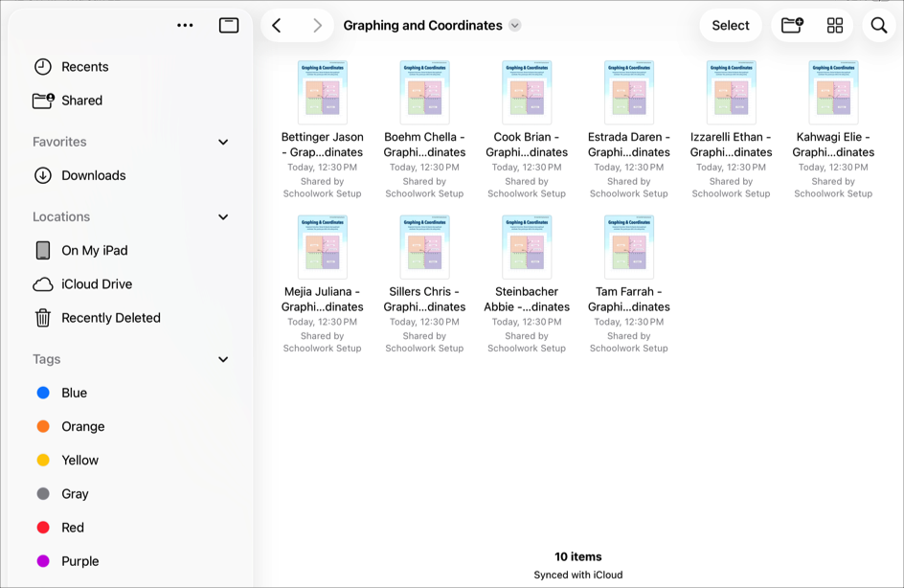The width and height of the screenshot is (904, 588).
Task: Tap the Select button
Action: 731,25
